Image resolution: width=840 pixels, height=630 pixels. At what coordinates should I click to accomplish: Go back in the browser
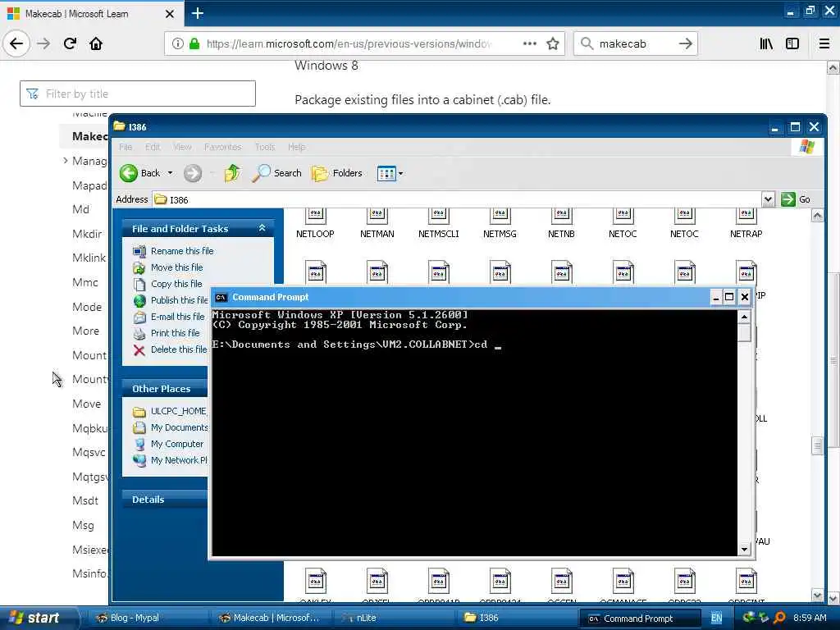coord(16,43)
